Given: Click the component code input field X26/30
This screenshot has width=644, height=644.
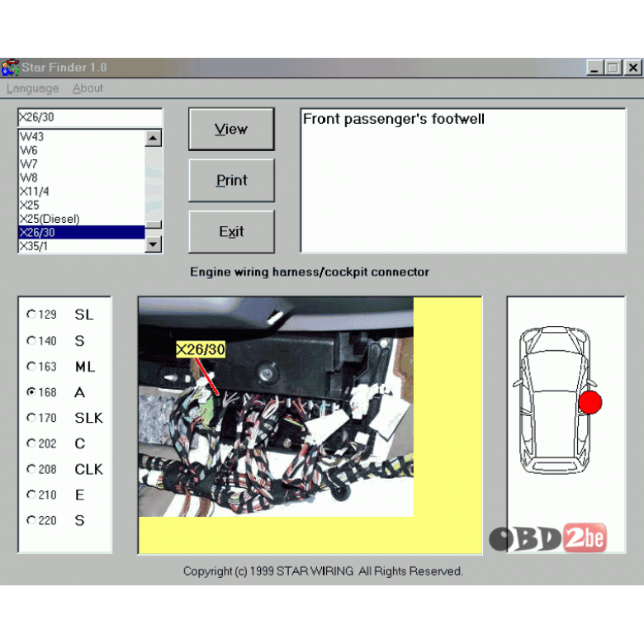Looking at the screenshot, I should click(90, 117).
